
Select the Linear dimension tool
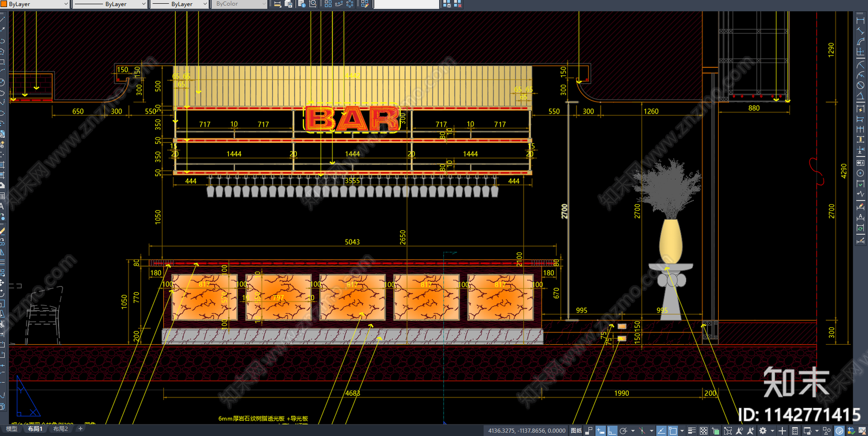[x=860, y=20]
